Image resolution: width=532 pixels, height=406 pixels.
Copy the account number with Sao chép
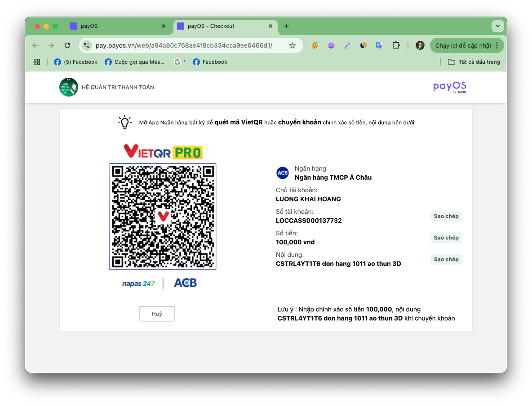click(x=446, y=216)
